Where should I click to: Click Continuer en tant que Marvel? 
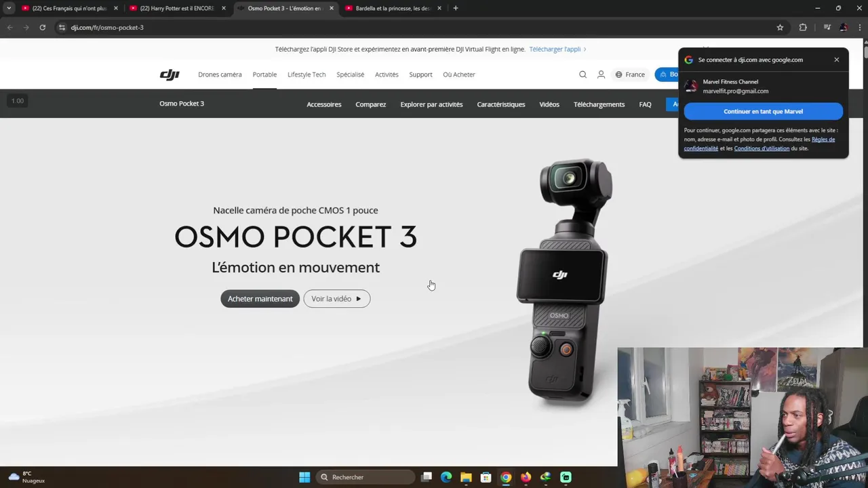tap(763, 111)
